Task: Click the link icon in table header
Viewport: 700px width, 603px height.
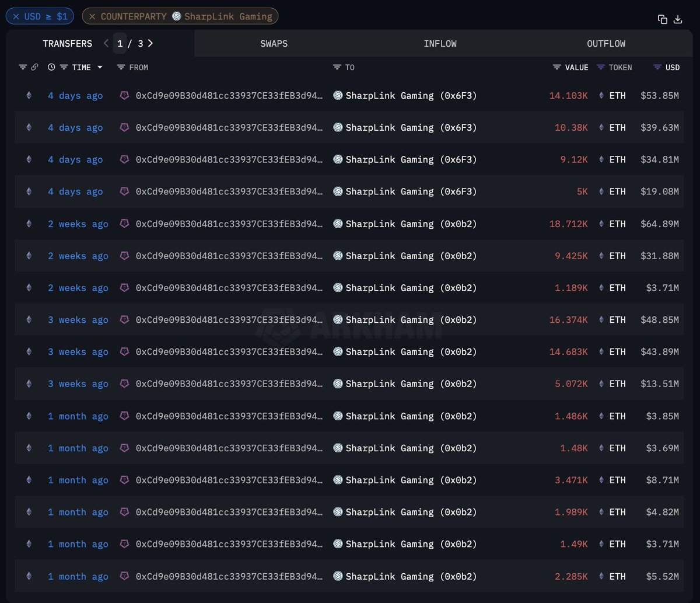Action: pyautogui.click(x=34, y=67)
